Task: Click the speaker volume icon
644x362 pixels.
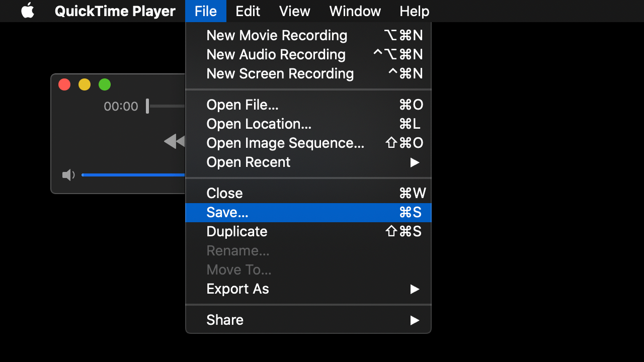Action: (x=68, y=175)
